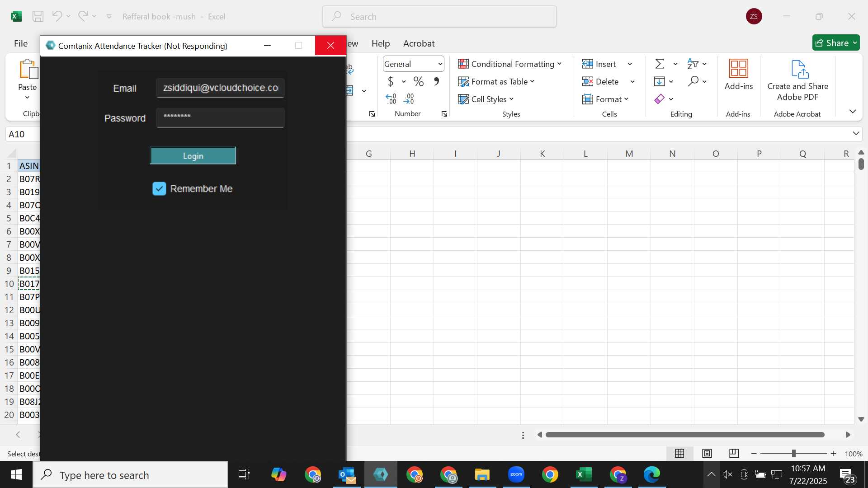
Task: Open the Acrobat tab
Action: 419,43
